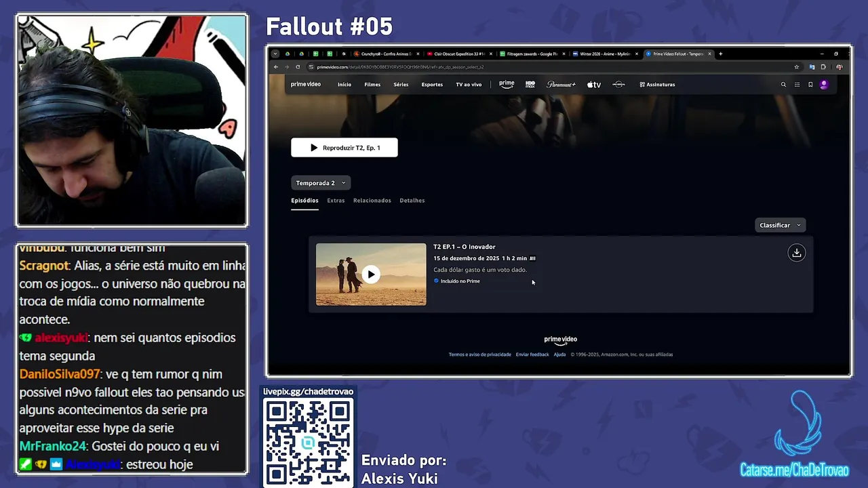The width and height of the screenshot is (868, 488).
Task: Open episode title T2 EP.1 – O Inovador
Action: tap(465, 247)
